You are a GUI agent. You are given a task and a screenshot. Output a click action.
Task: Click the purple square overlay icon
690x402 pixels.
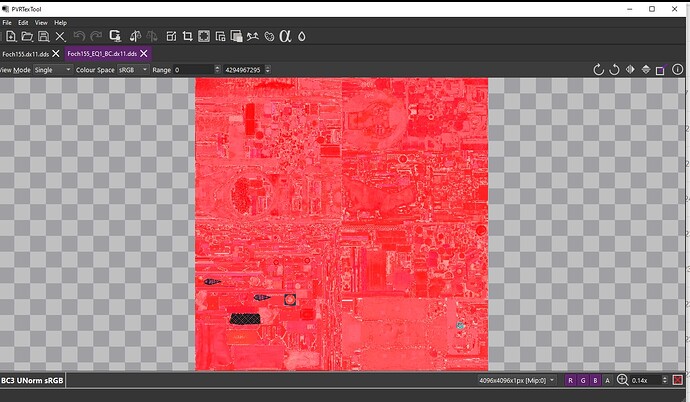[x=661, y=70]
